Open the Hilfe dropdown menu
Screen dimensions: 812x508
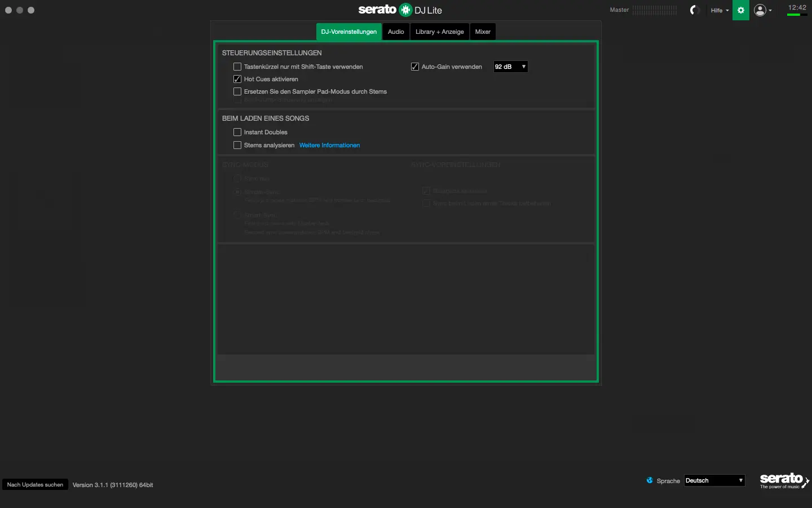(720, 10)
